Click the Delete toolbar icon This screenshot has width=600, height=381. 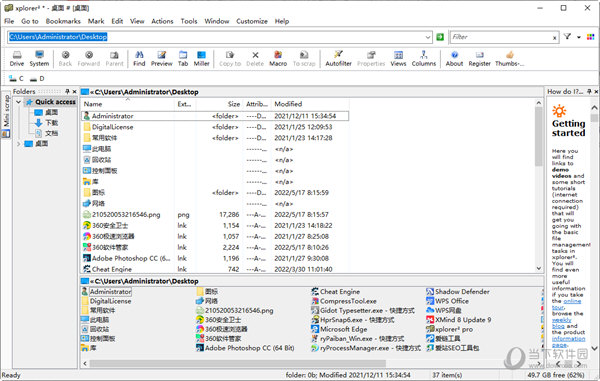(x=255, y=59)
